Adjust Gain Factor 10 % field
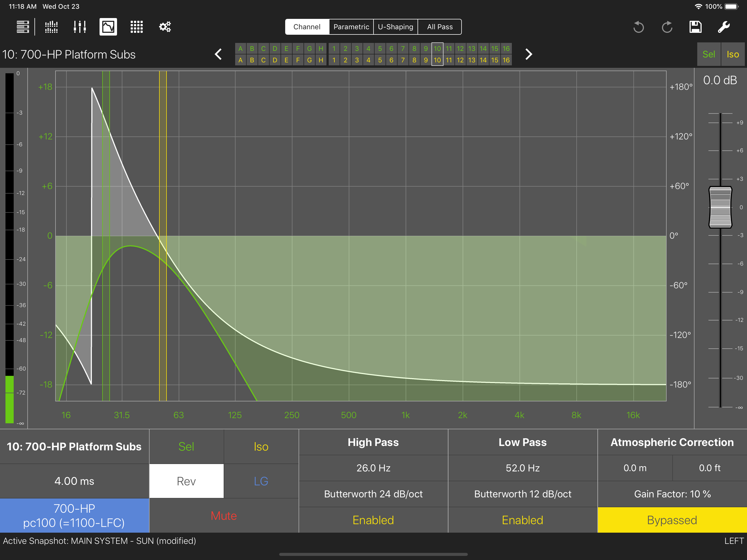Image resolution: width=747 pixels, height=560 pixels. (672, 494)
